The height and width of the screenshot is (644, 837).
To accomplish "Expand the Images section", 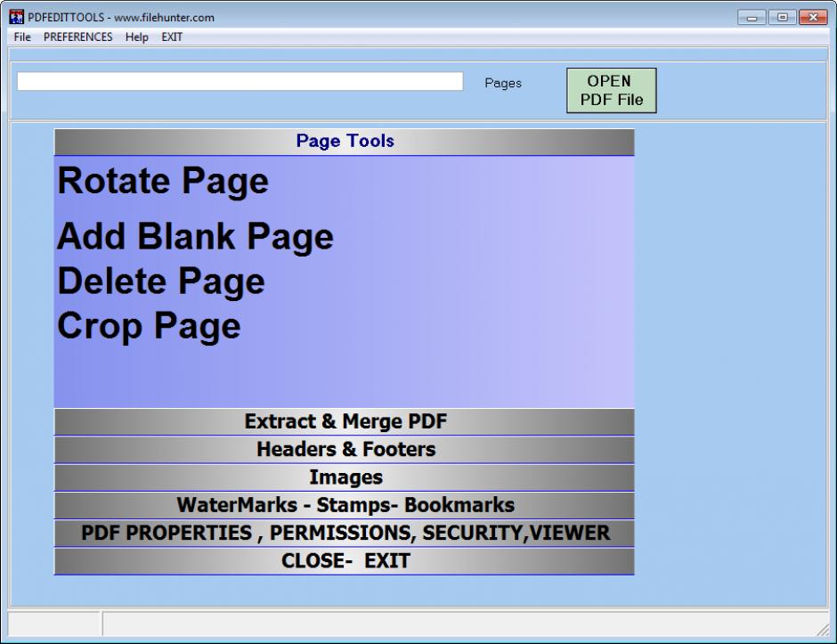I will (345, 477).
